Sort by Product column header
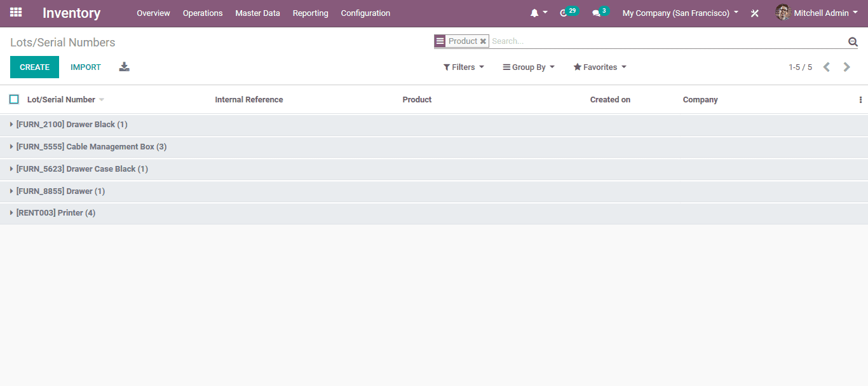The height and width of the screenshot is (386, 868). 417,100
